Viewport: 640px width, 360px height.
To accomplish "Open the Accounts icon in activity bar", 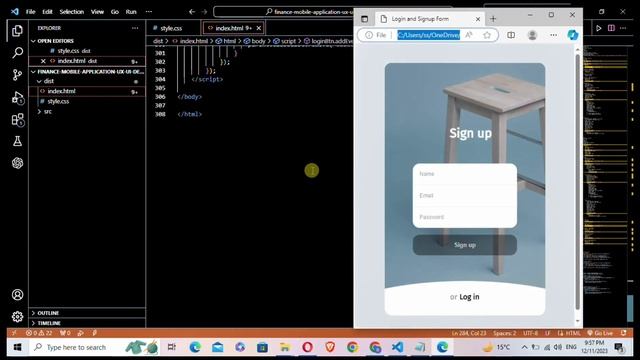I will click(17, 295).
